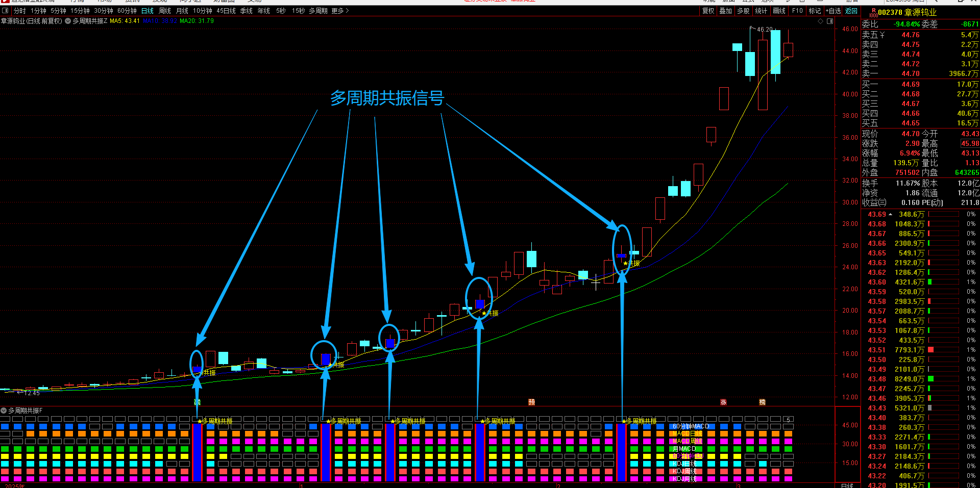980x488 pixels.
Task: Click the 标记 mark button
Action: click(815, 11)
